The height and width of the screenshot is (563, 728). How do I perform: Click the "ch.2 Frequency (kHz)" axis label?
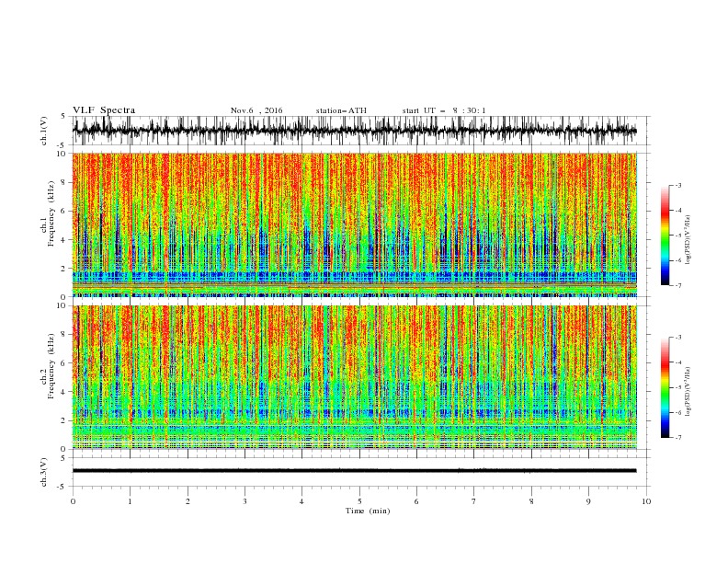[48, 366]
